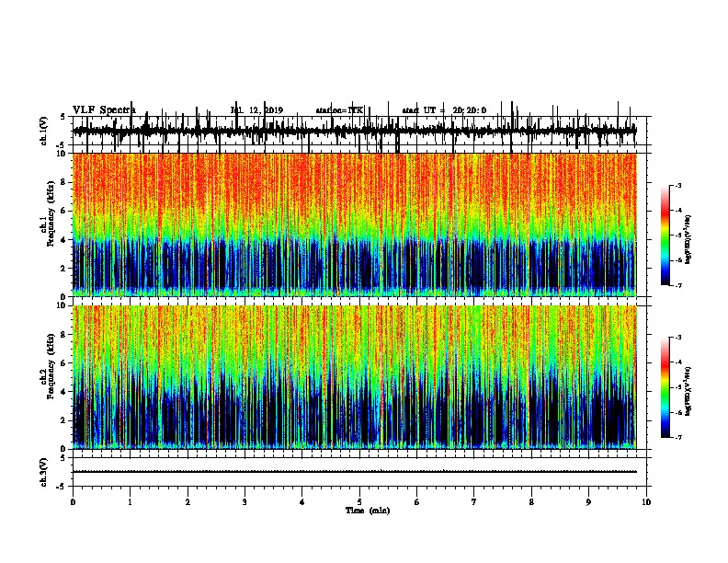Click the Time (min) axis title
The width and height of the screenshot is (728, 563).
tap(368, 511)
